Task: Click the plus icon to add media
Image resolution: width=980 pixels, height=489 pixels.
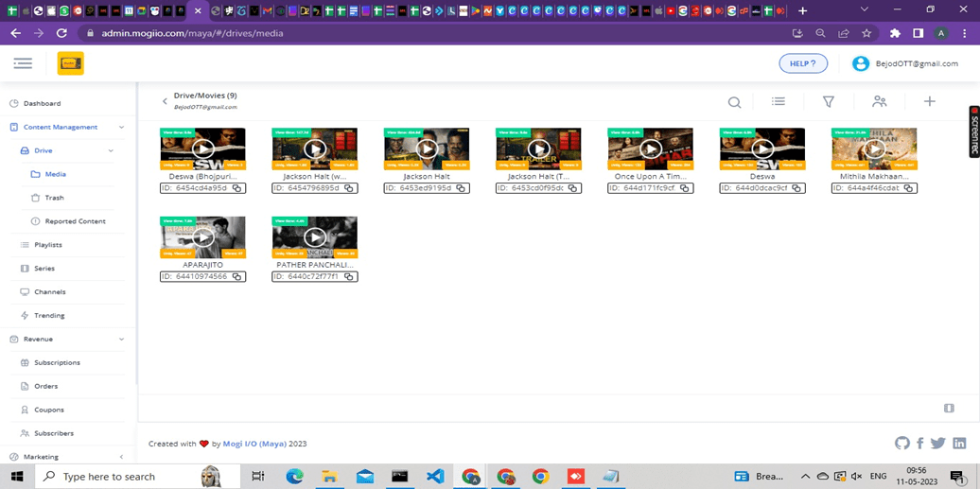Action: click(930, 101)
